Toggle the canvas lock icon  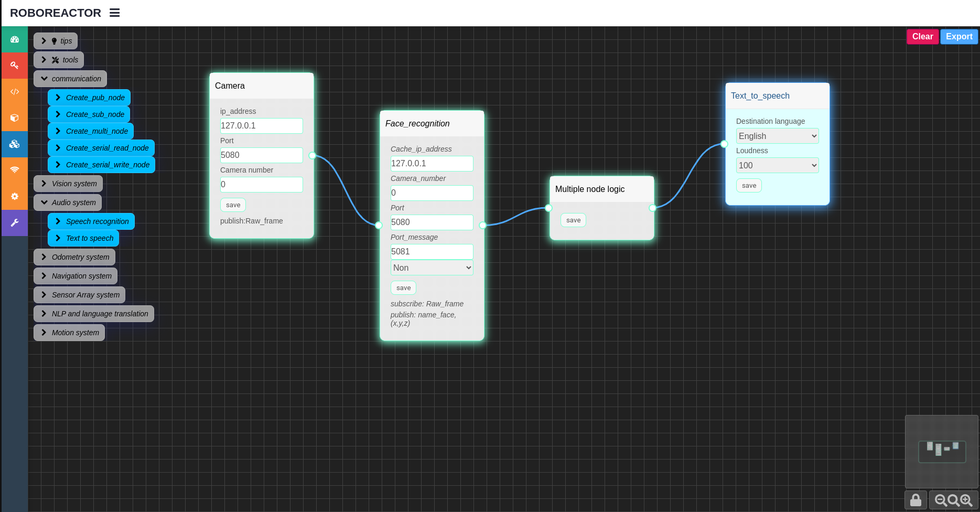pyautogui.click(x=916, y=500)
